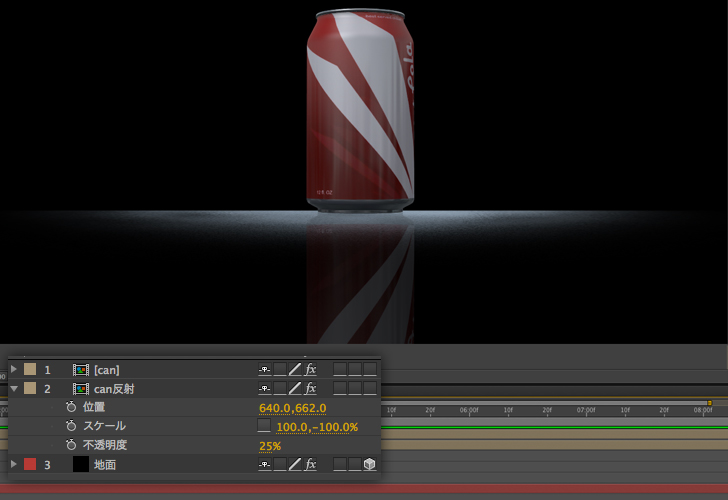
Task: Expand the 地面 layer properties
Action: tap(14, 465)
